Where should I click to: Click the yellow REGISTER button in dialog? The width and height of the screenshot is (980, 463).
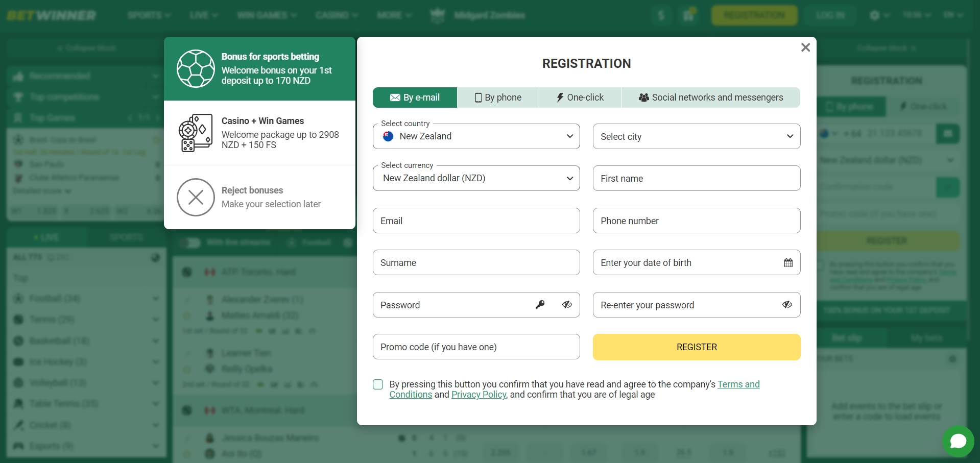click(x=697, y=347)
